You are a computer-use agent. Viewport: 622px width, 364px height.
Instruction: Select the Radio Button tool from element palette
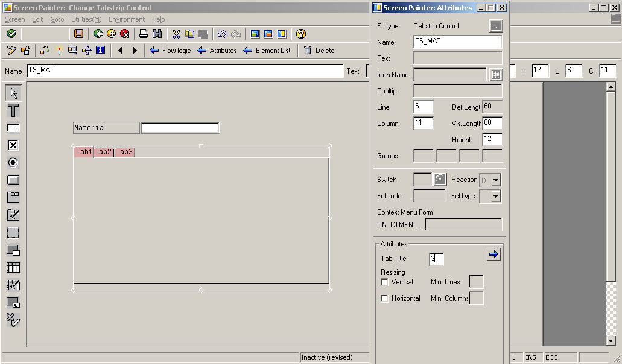coord(13,163)
